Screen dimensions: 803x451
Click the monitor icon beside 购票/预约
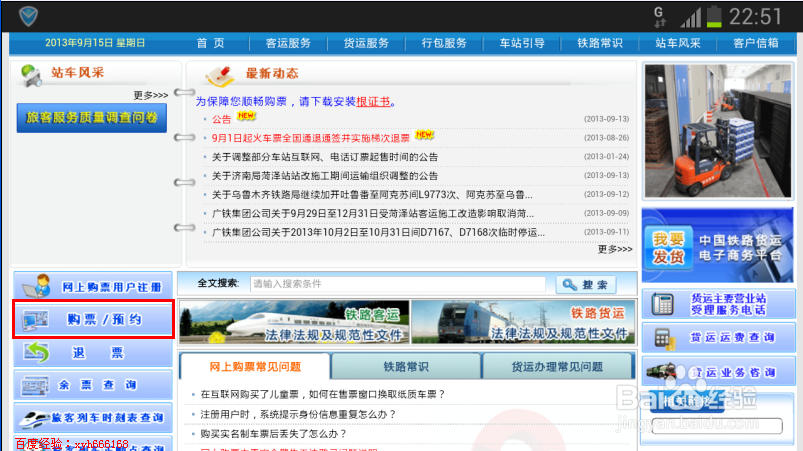(x=35, y=320)
